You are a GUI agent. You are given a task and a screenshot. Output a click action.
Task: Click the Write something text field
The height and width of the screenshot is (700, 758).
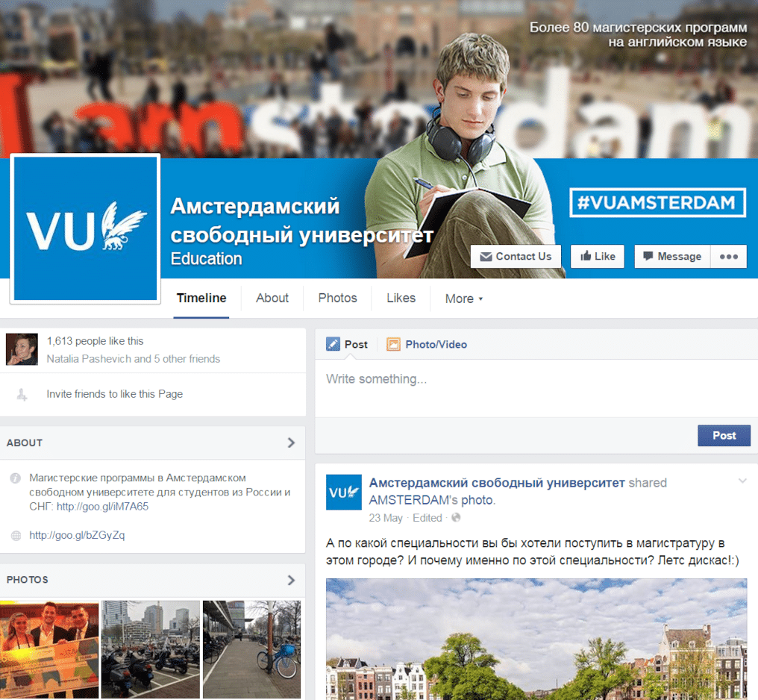tap(536, 388)
